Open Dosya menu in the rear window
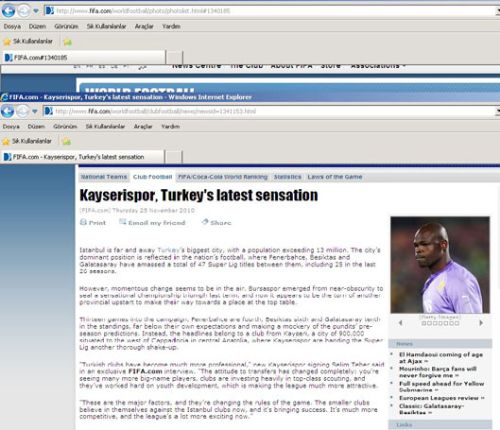The height and width of the screenshot is (430, 500). tap(12, 26)
